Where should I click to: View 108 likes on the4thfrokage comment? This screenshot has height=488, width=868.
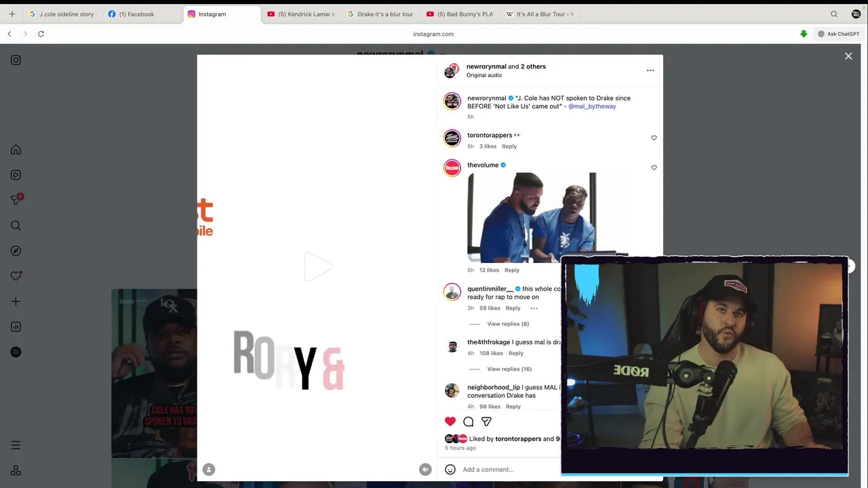[x=492, y=353]
